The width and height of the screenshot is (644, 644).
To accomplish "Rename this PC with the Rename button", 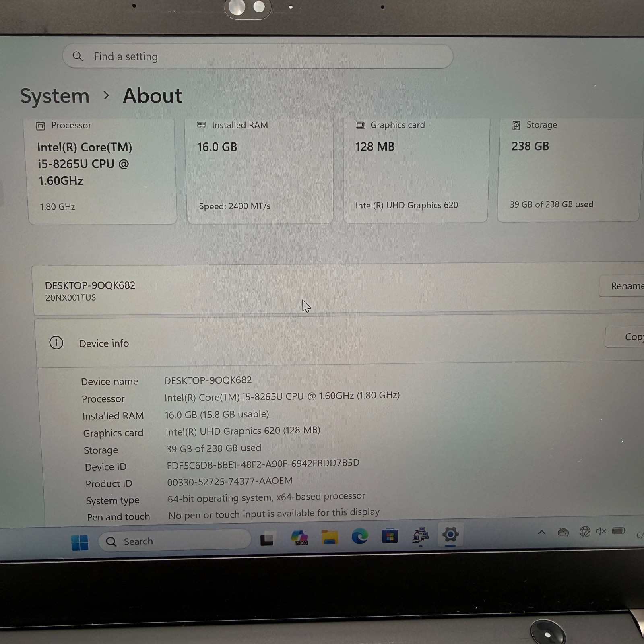I will [622, 286].
